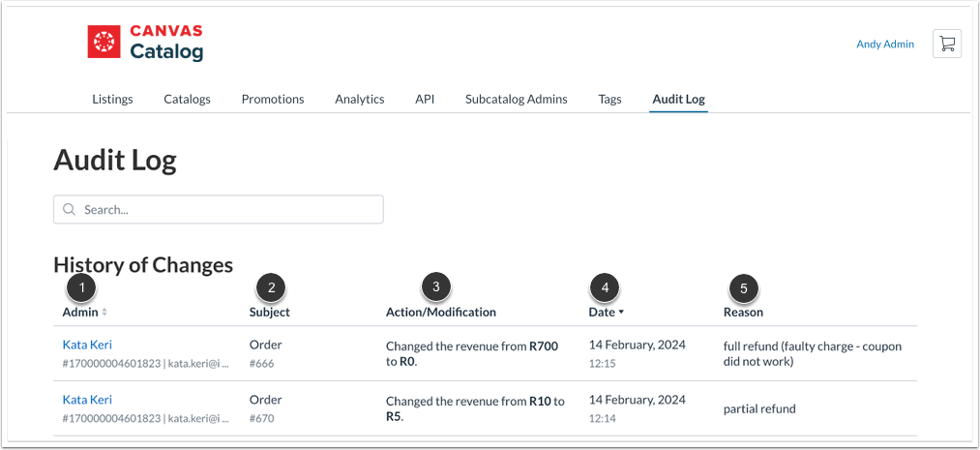
Task: Click the full refund reason text
Action: [x=813, y=354]
